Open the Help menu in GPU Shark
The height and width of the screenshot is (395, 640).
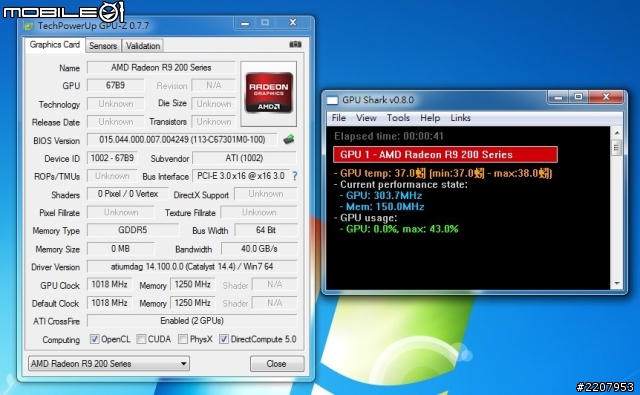430,118
